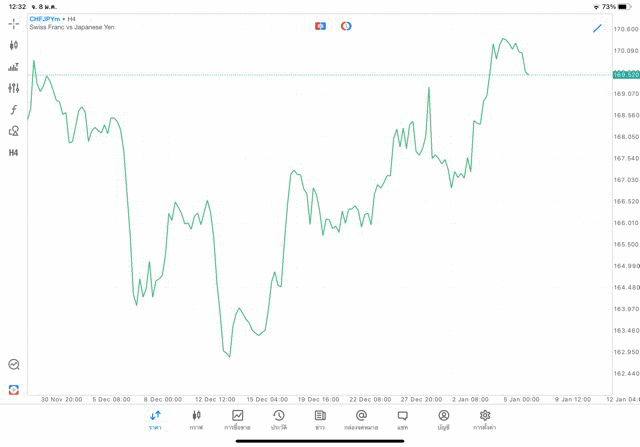Open the ข่าว news tab
640x447 pixels.
tap(320, 419)
